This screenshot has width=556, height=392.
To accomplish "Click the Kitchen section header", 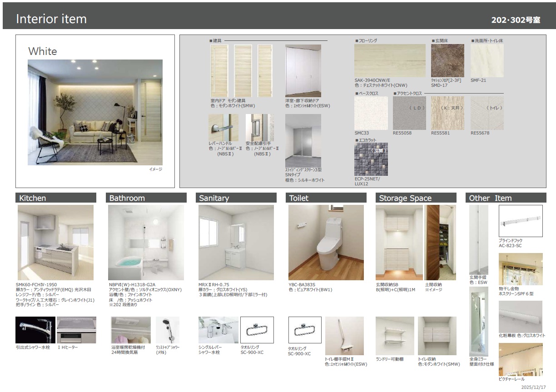I will point(56,198).
